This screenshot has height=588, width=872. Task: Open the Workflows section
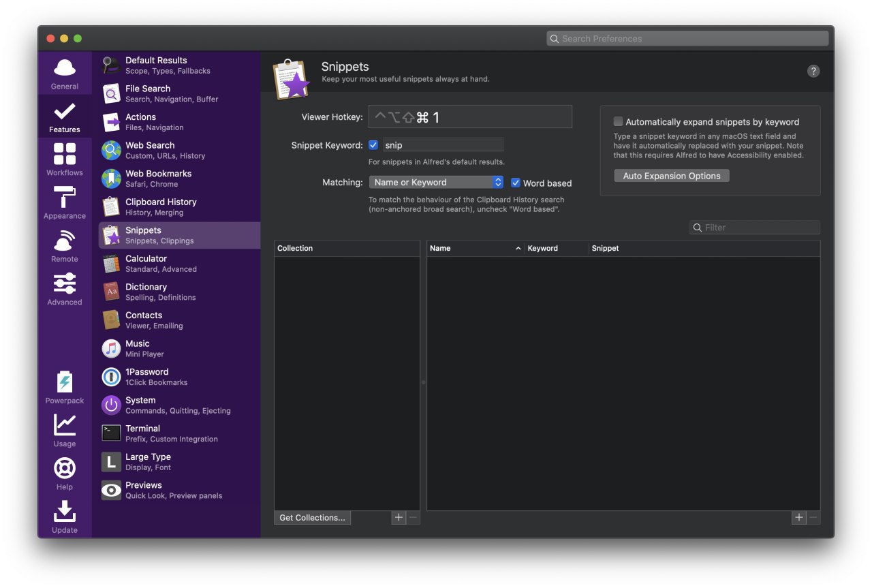(65, 160)
